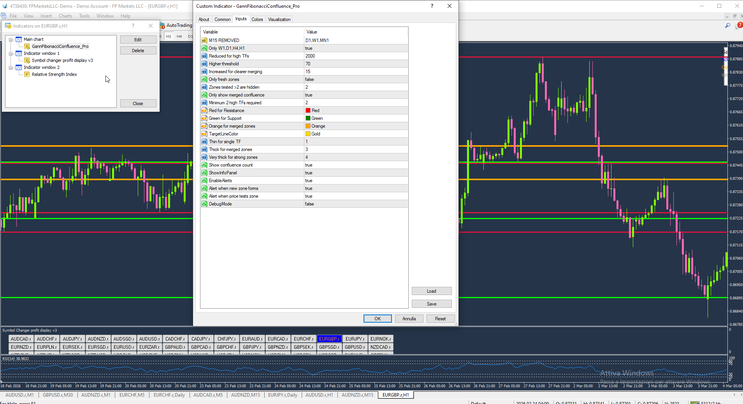
Task: Click the Save button
Action: point(431,304)
